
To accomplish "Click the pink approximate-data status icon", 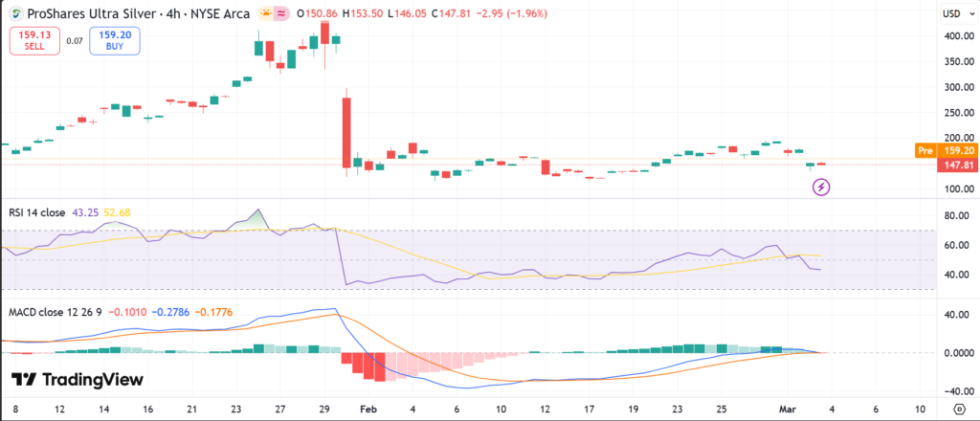I will point(281,13).
